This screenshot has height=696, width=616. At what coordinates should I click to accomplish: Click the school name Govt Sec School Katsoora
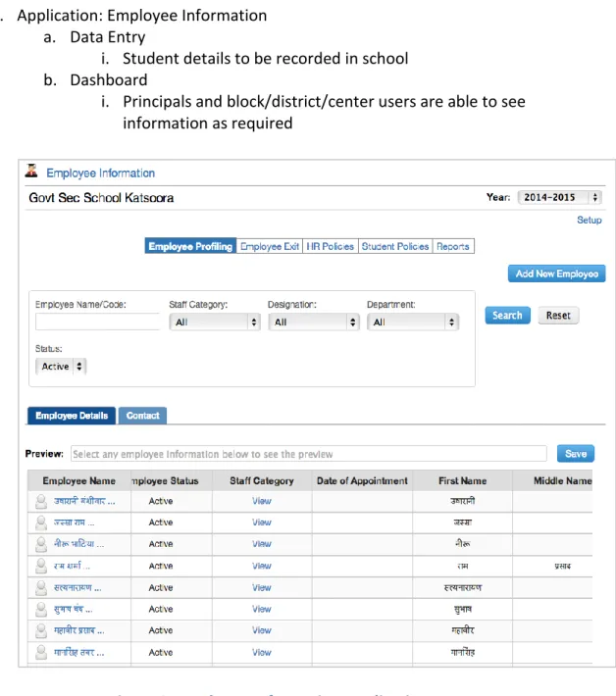coord(101,197)
